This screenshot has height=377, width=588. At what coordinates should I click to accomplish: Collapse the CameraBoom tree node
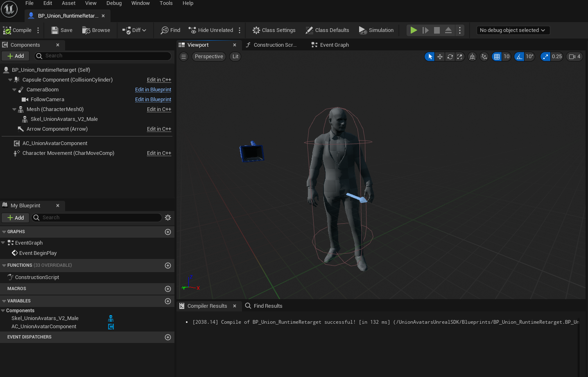click(x=14, y=90)
